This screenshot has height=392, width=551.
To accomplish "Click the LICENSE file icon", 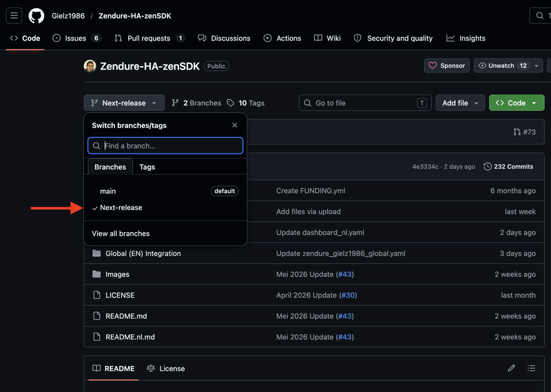I will (x=96, y=296).
